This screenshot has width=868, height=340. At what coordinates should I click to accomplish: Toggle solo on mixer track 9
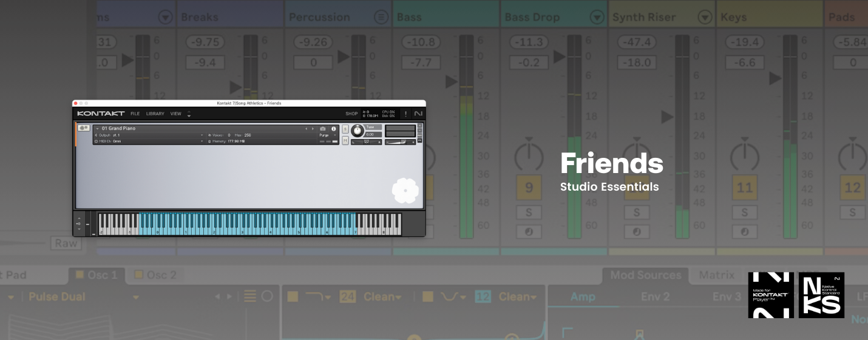click(x=528, y=212)
